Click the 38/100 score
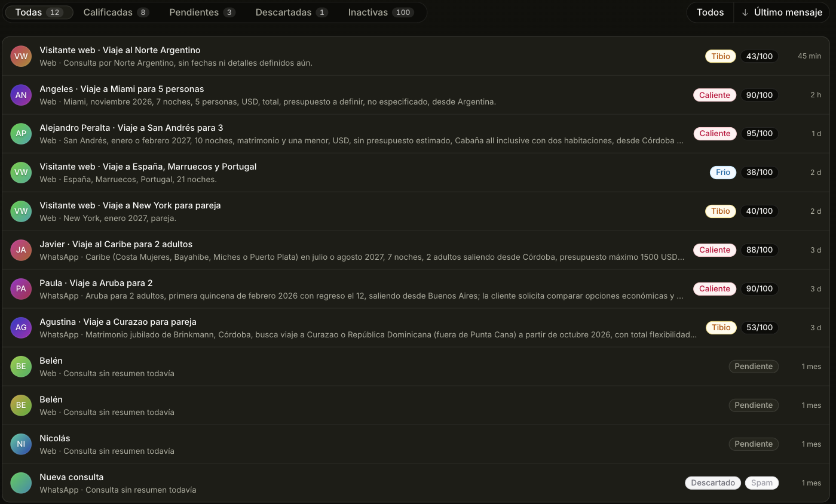Image resolution: width=836 pixels, height=504 pixels. [x=760, y=173]
